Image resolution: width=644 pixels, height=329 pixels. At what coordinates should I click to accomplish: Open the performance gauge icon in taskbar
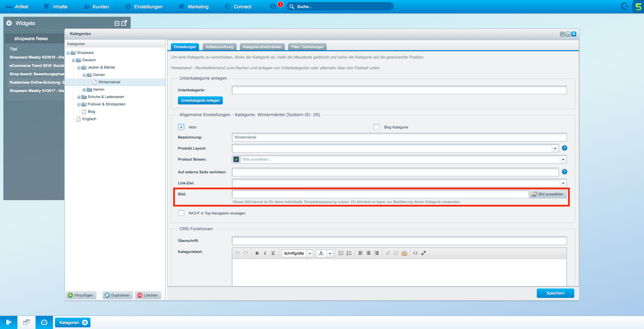(44, 322)
